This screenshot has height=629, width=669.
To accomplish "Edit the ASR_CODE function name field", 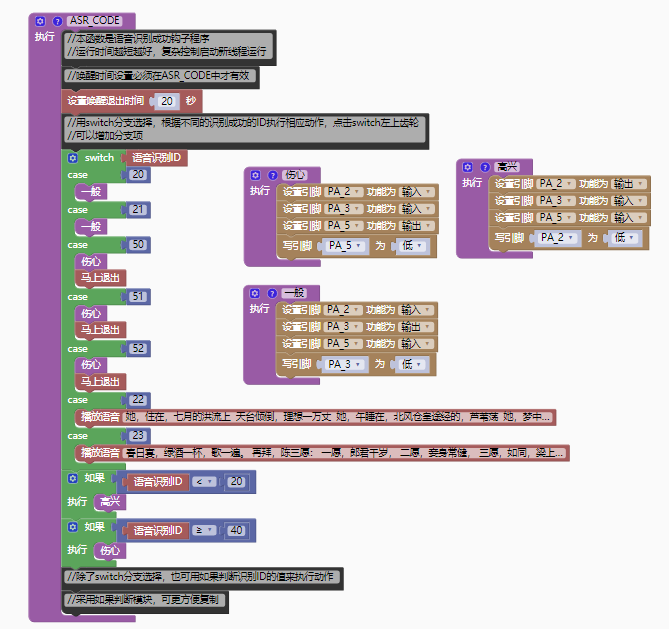I will (94, 21).
